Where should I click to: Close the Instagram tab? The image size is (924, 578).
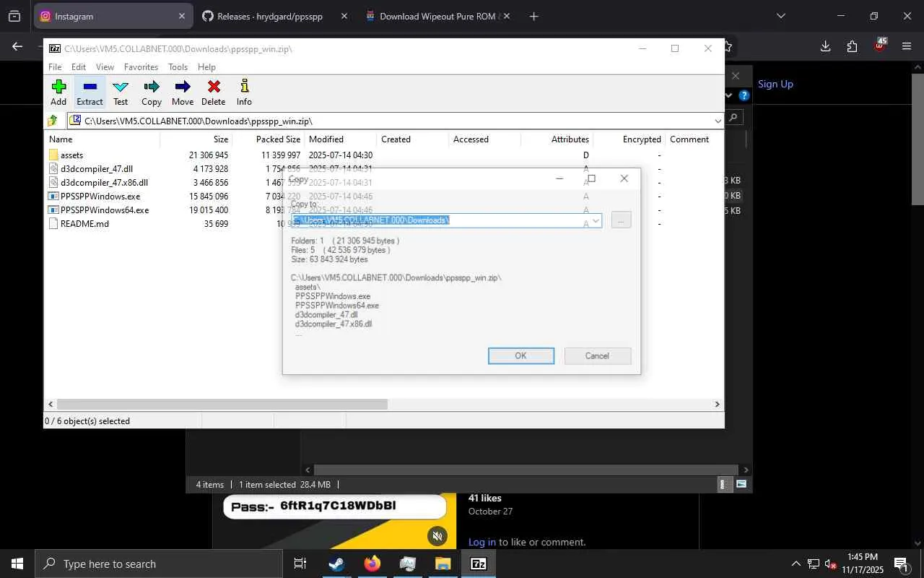181,16
